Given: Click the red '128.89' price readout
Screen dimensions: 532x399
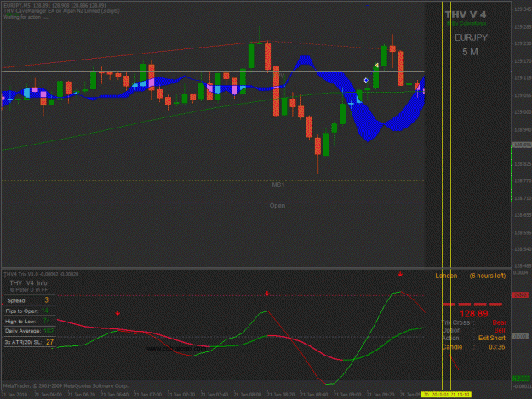Looking at the screenshot, I should [x=473, y=314].
